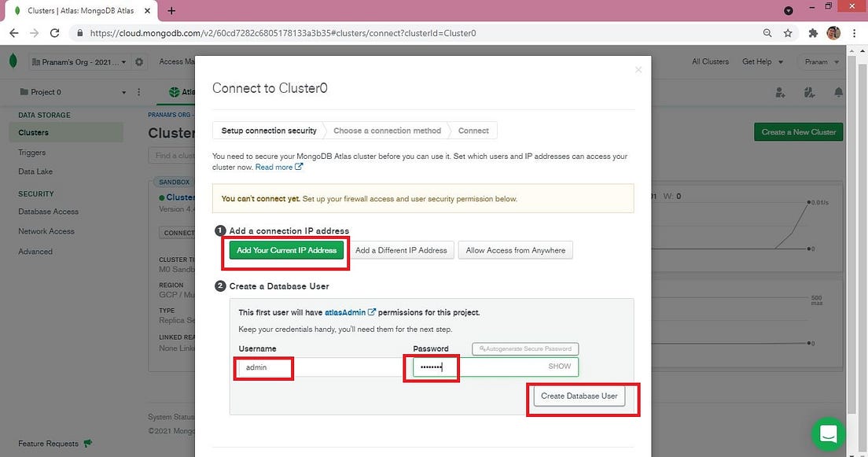Image resolution: width=868 pixels, height=457 pixels.
Task: Click the invite user icon near top right
Action: click(779, 92)
